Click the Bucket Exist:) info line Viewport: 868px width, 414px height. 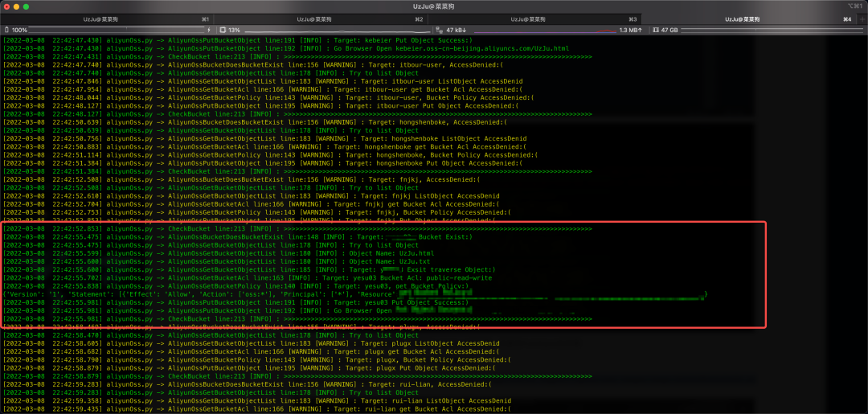tap(237, 237)
